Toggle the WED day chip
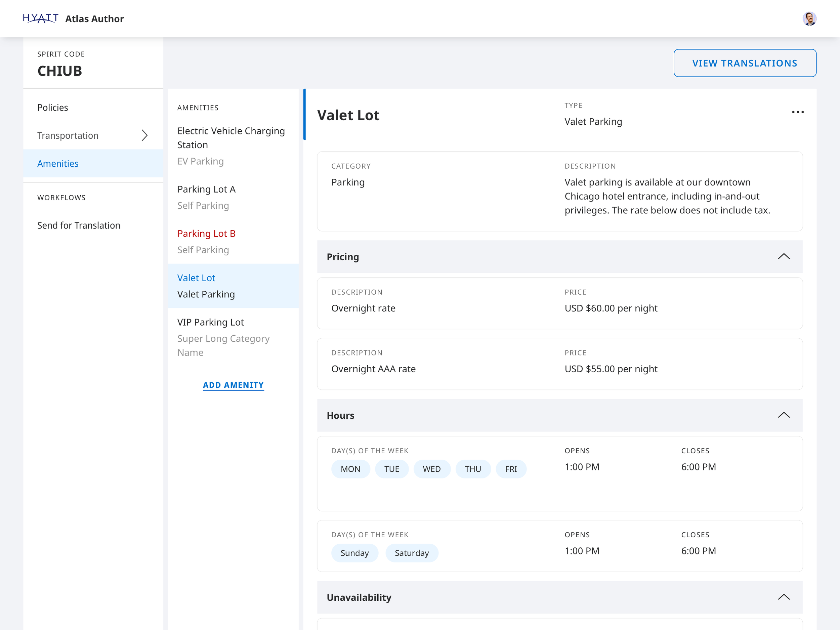The height and width of the screenshot is (630, 840). (x=432, y=469)
